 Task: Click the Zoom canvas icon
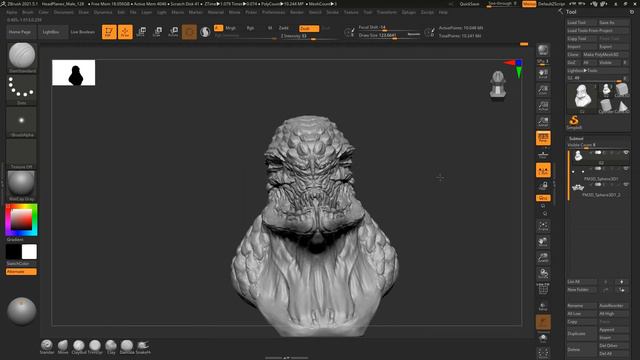pyautogui.click(x=543, y=90)
